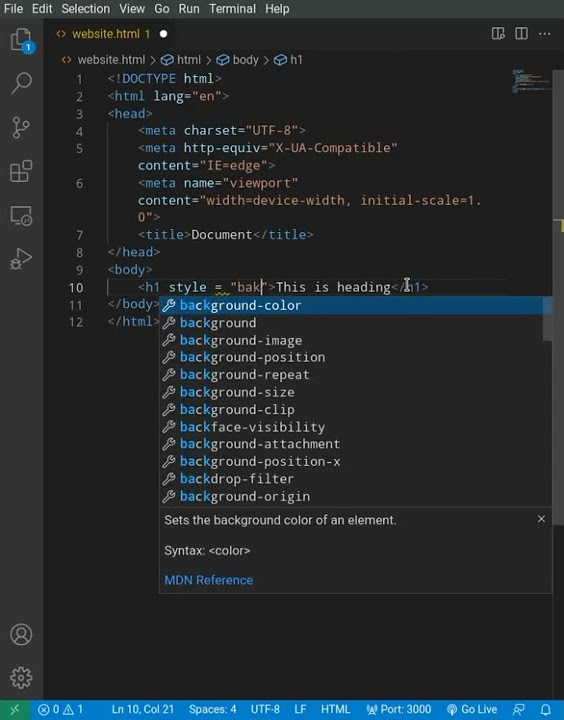Click the html breadcrumb segment
Viewport: 564px width, 720px height.
pyautogui.click(x=189, y=60)
